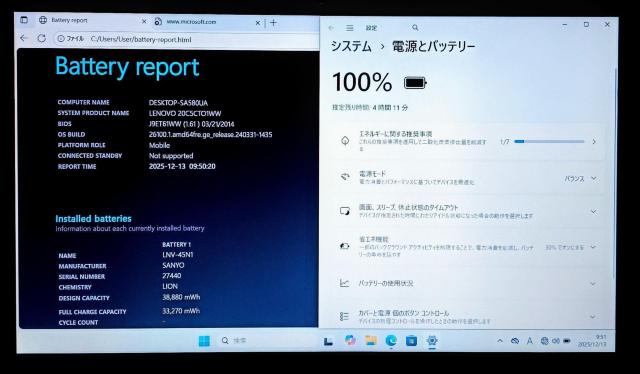Open Microsoft Store from the taskbar

[411, 341]
